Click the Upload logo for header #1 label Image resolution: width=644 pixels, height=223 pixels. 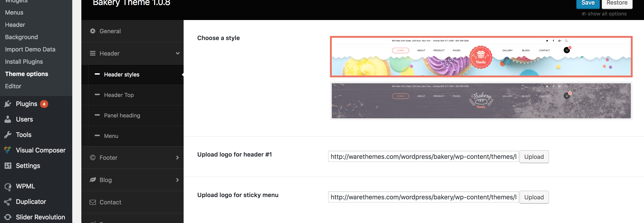(x=235, y=155)
